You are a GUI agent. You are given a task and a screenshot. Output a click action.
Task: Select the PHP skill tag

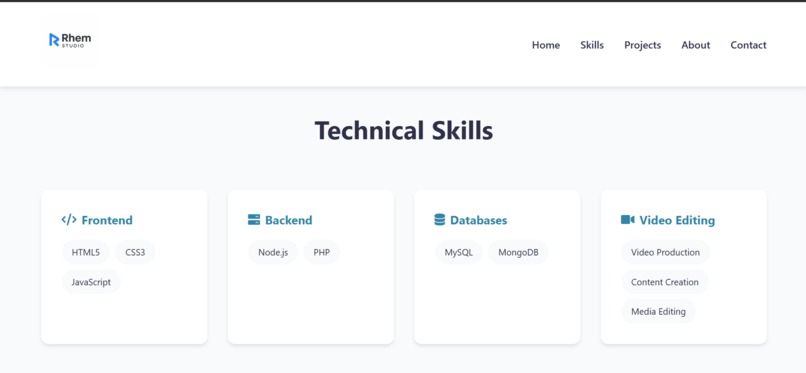(x=322, y=252)
